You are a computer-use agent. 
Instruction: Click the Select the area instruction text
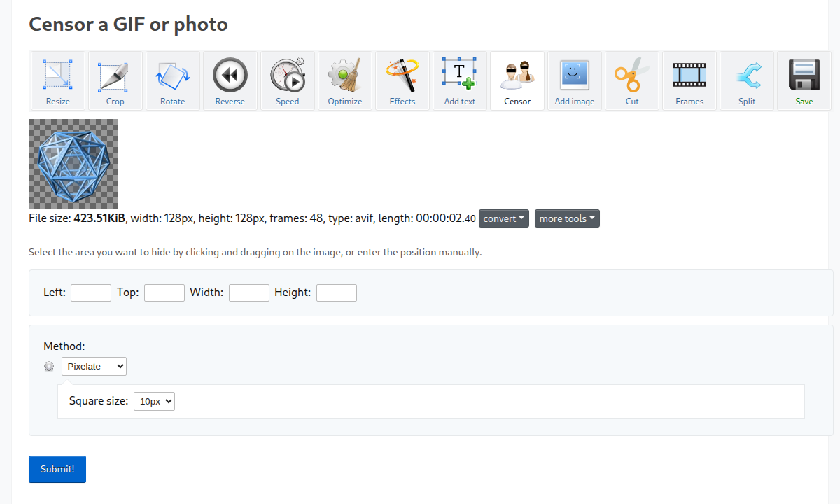(x=255, y=252)
